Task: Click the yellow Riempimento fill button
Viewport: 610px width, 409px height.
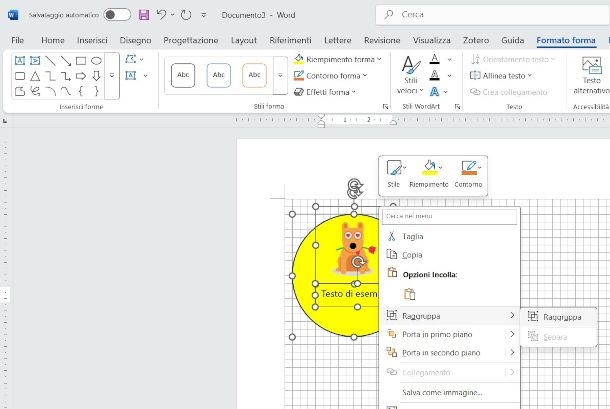Action: pyautogui.click(x=428, y=172)
